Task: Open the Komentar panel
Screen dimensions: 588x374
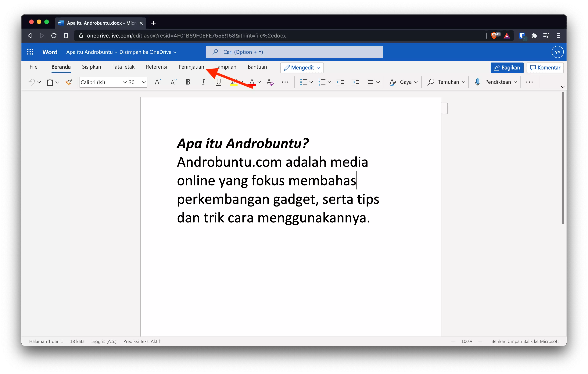Action: tap(545, 68)
